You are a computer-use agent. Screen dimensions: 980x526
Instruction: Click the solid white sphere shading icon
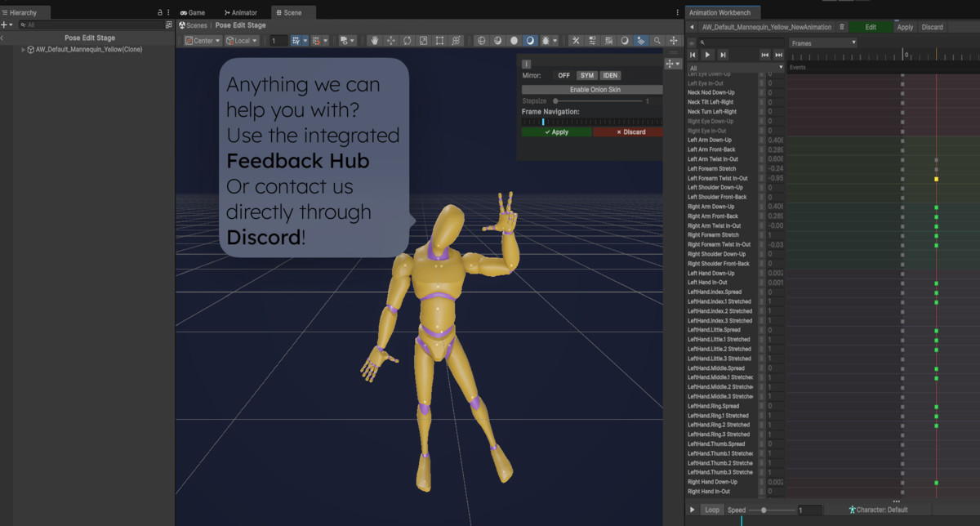click(514, 40)
